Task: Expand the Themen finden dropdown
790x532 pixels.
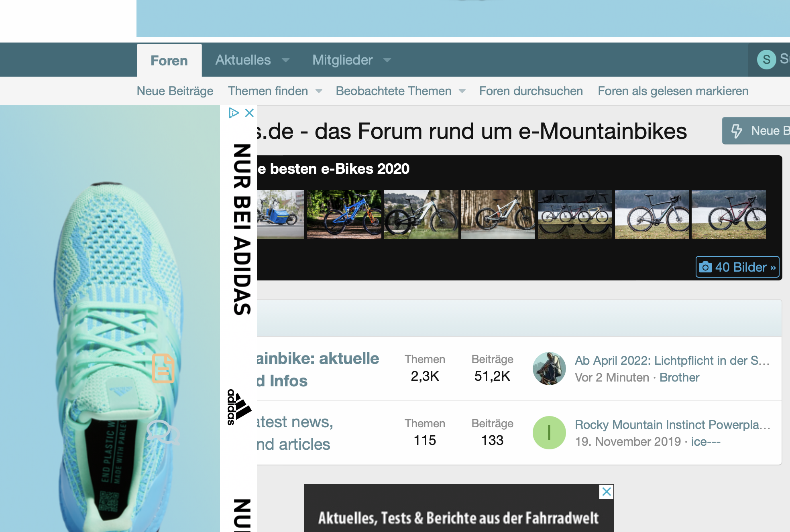Action: click(319, 91)
